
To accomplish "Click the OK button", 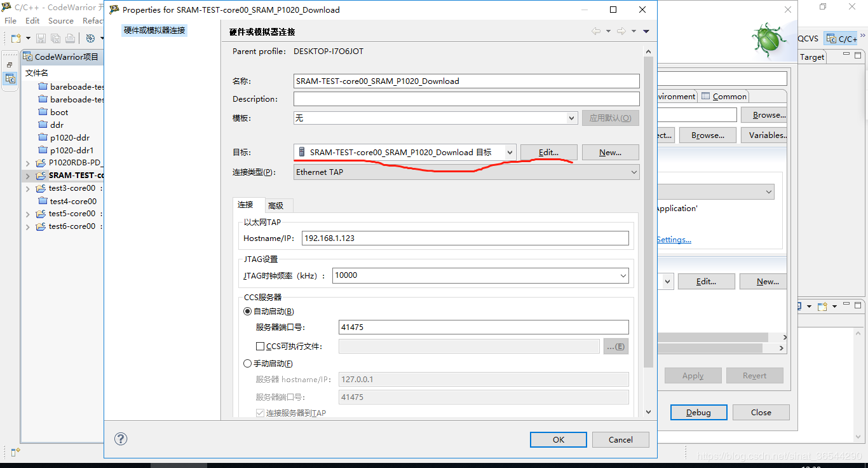I will click(558, 439).
